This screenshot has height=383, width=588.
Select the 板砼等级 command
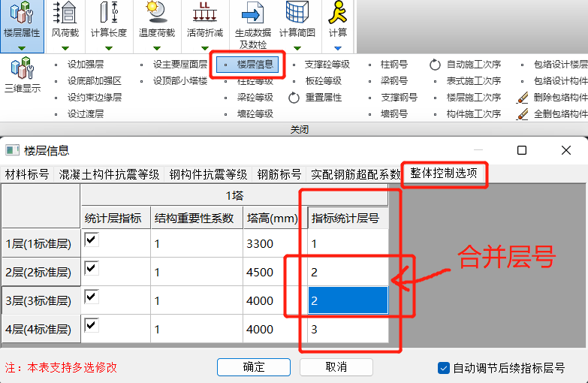323,81
